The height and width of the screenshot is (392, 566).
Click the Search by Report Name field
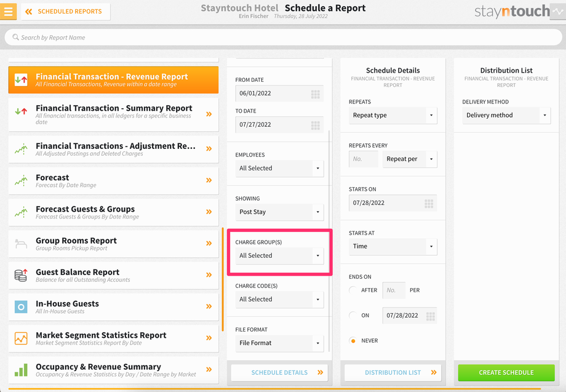pyautogui.click(x=283, y=37)
